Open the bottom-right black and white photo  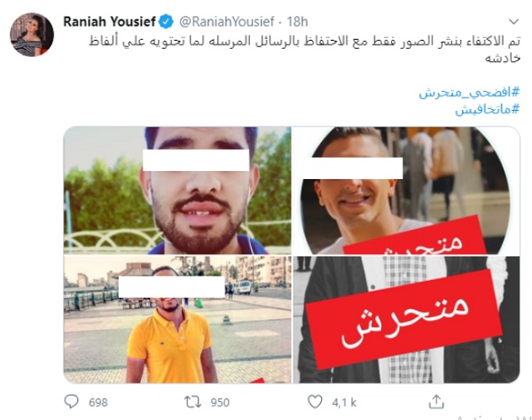pos(406,319)
